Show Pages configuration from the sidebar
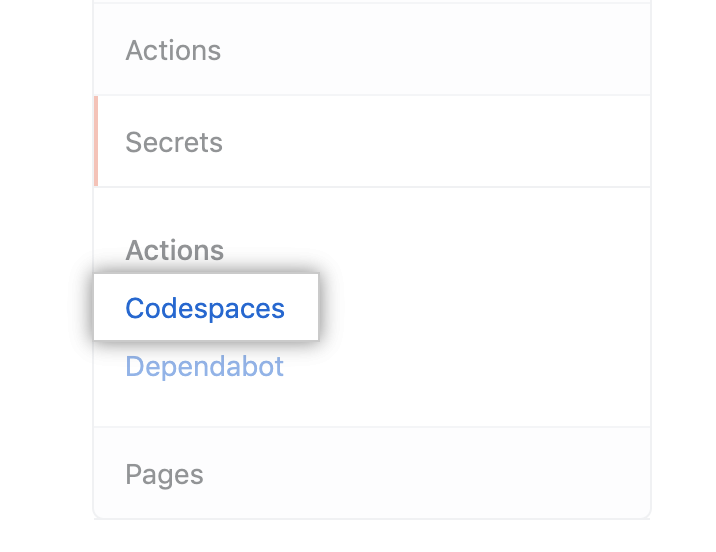 coord(165,474)
